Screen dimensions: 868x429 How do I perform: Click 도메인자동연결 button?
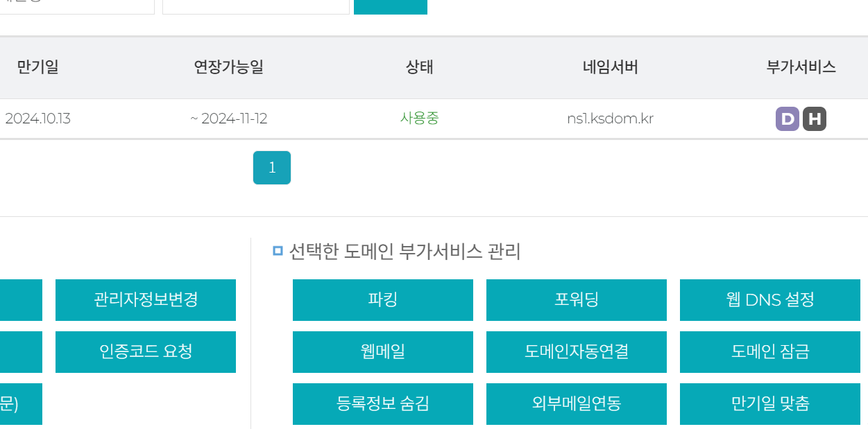click(x=577, y=352)
